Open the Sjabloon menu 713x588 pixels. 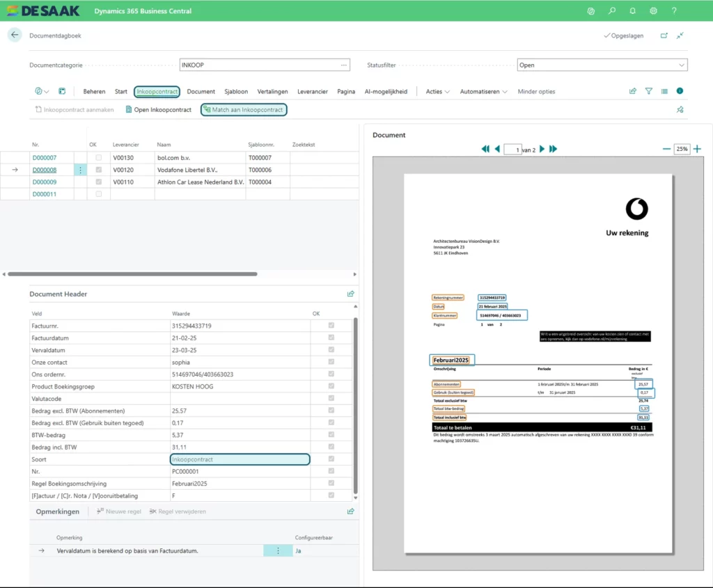(236, 91)
